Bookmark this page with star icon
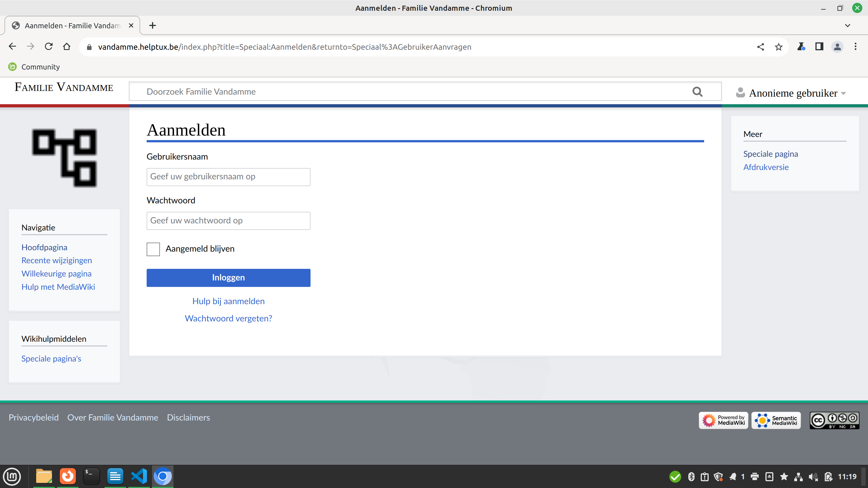The width and height of the screenshot is (868, 488). click(778, 47)
